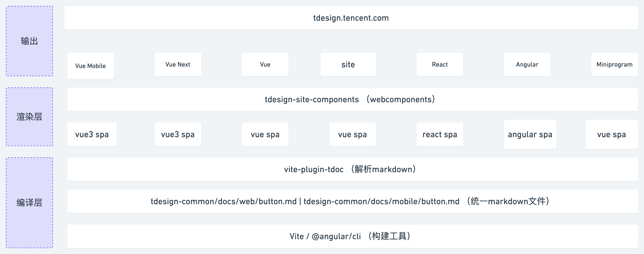
Task: Click the Vite / @angular/cli bar
Action: tap(352, 236)
